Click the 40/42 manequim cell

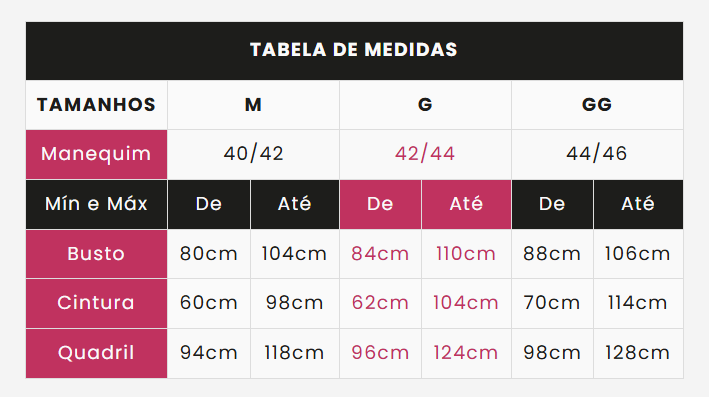point(253,154)
